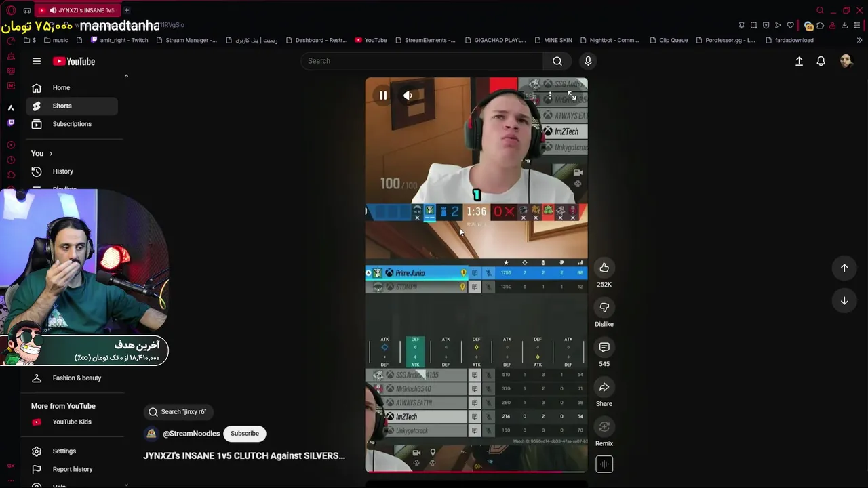The height and width of the screenshot is (488, 868).
Task: Toggle the YouTube hamburger guide menu
Action: [x=37, y=61]
